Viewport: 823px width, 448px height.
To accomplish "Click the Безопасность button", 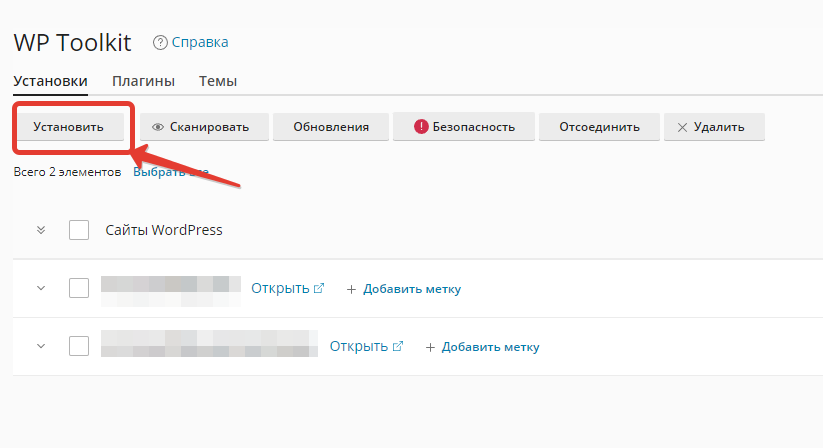I will [463, 127].
